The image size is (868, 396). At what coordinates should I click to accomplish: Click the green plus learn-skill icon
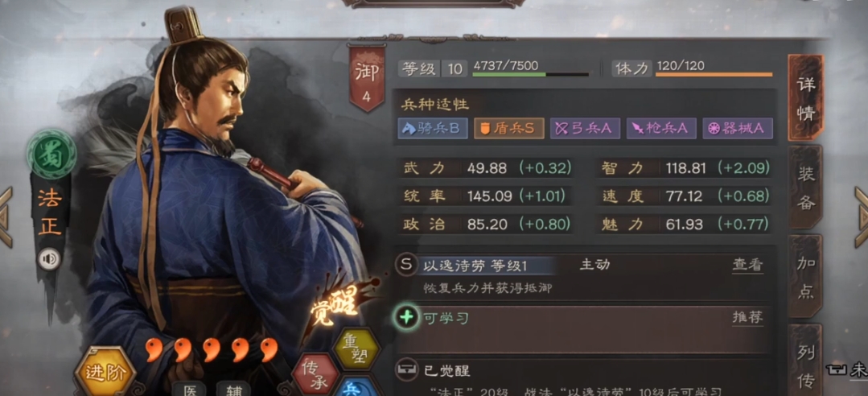pos(407,319)
